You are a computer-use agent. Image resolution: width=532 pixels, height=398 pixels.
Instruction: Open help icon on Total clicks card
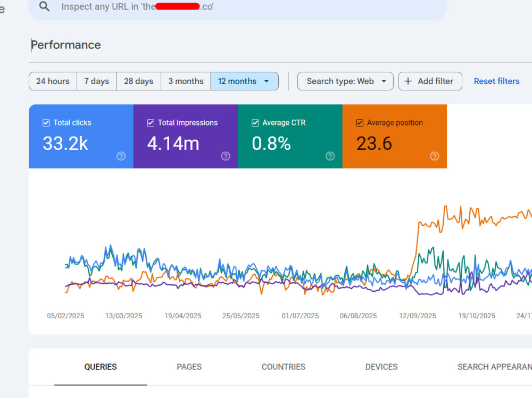[121, 156]
